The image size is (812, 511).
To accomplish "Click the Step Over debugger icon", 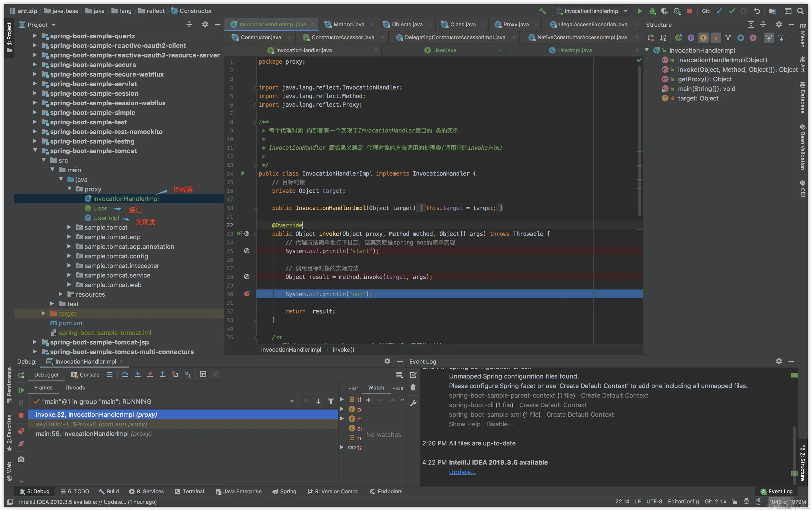I will 125,375.
